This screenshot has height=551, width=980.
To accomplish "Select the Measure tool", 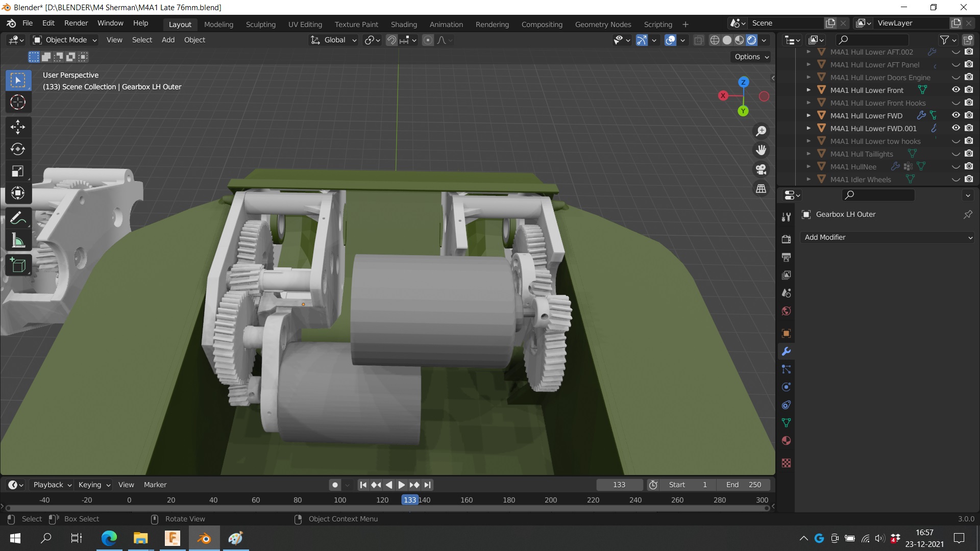I will pos(18,241).
